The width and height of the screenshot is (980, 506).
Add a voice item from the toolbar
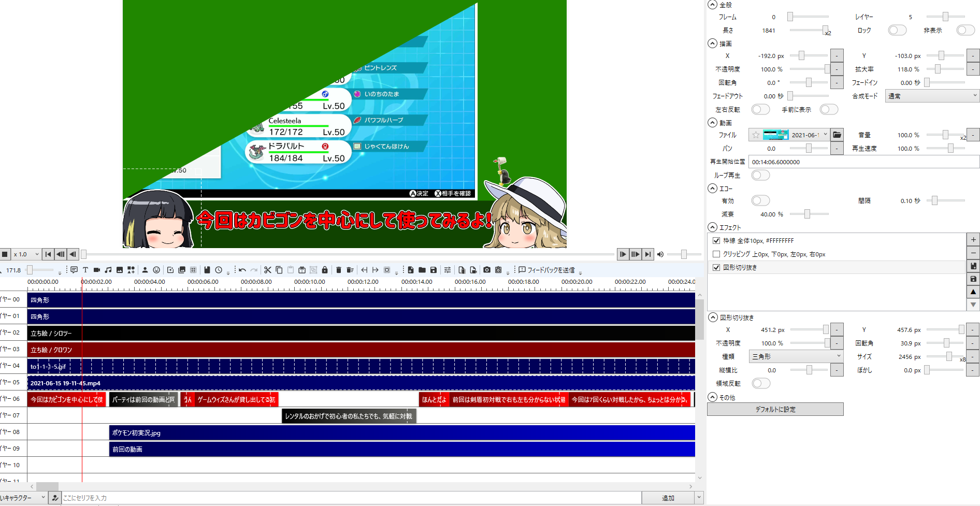point(74,270)
